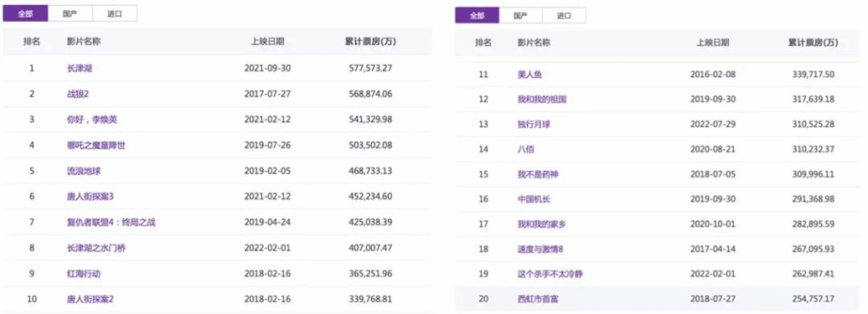Viewport: 868px width, 314px height.
Task: Open the 战狼2 movie link
Action: [x=75, y=94]
